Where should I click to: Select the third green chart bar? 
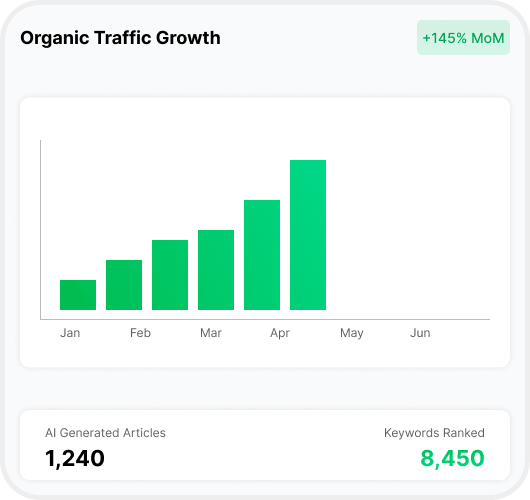(x=170, y=275)
